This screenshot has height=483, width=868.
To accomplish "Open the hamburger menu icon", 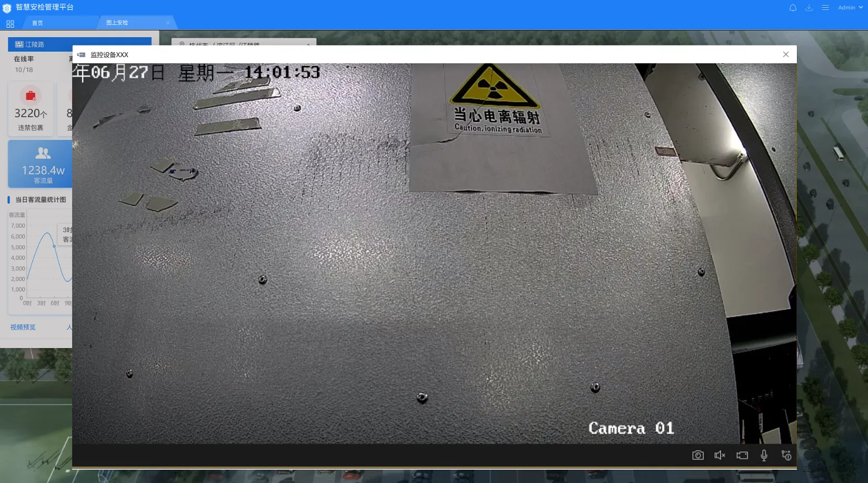I will click(x=825, y=8).
